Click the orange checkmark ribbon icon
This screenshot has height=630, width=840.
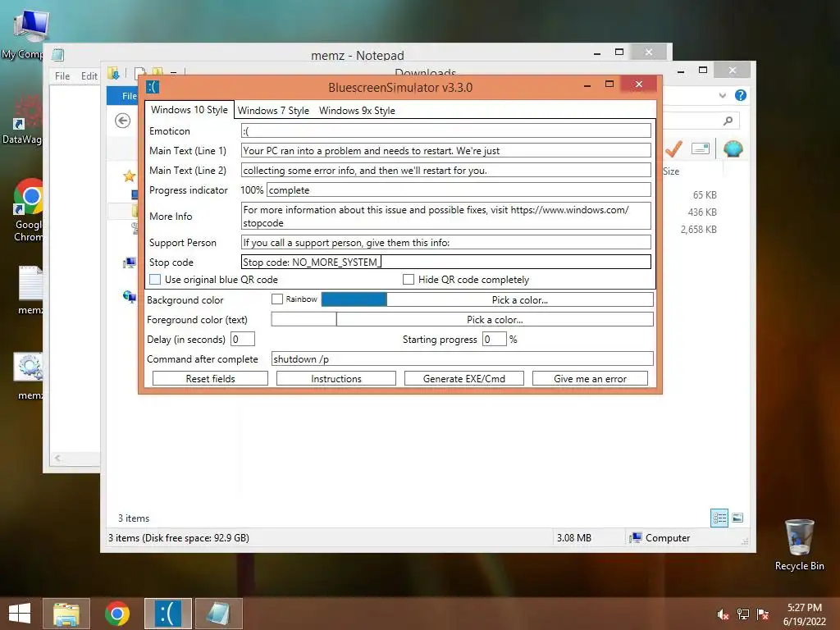[673, 148]
